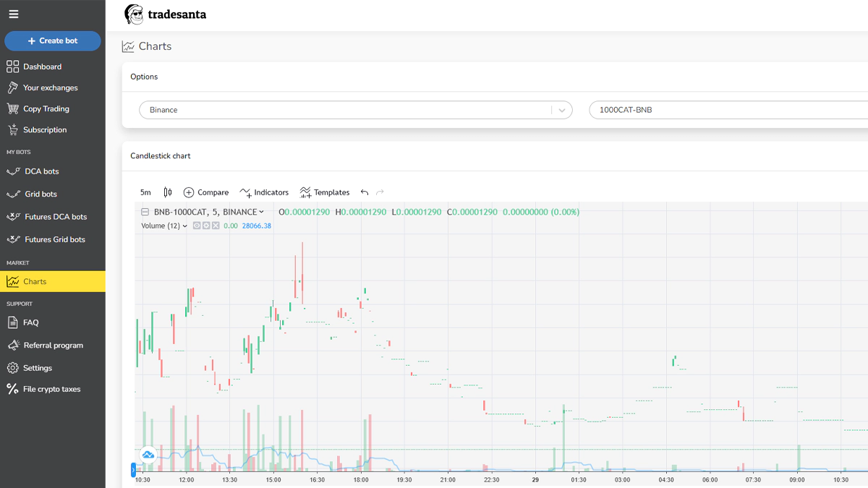Image resolution: width=868 pixels, height=488 pixels.
Task: Undo the last chart action
Action: tap(365, 192)
